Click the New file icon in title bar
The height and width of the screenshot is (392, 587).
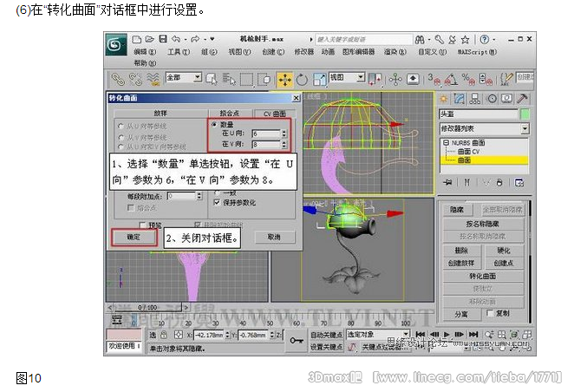click(x=137, y=39)
